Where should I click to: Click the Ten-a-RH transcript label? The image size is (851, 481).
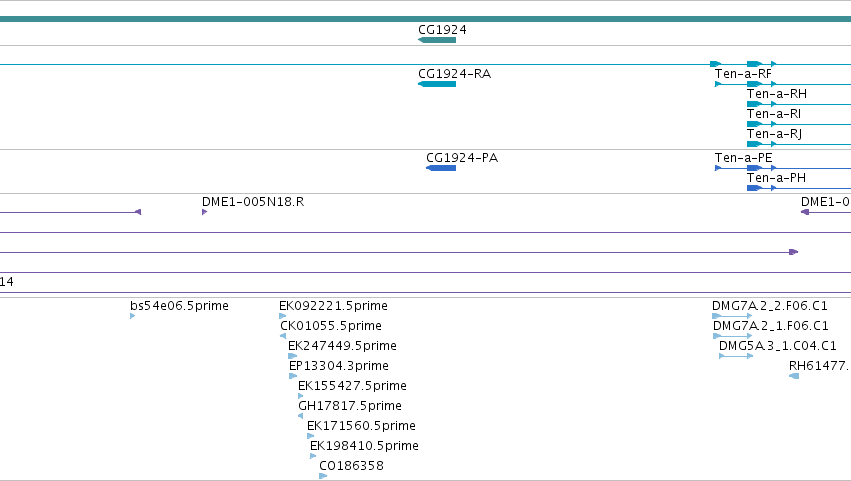pyautogui.click(x=777, y=94)
